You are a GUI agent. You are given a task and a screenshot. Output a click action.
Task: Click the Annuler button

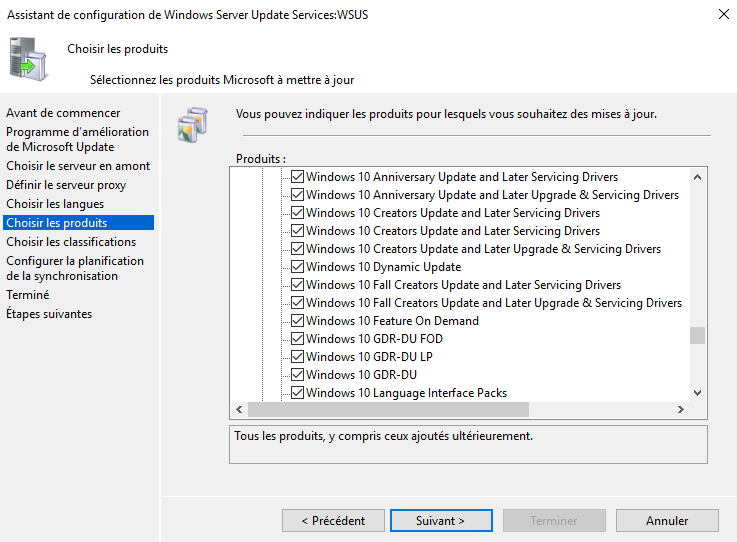coord(667,520)
